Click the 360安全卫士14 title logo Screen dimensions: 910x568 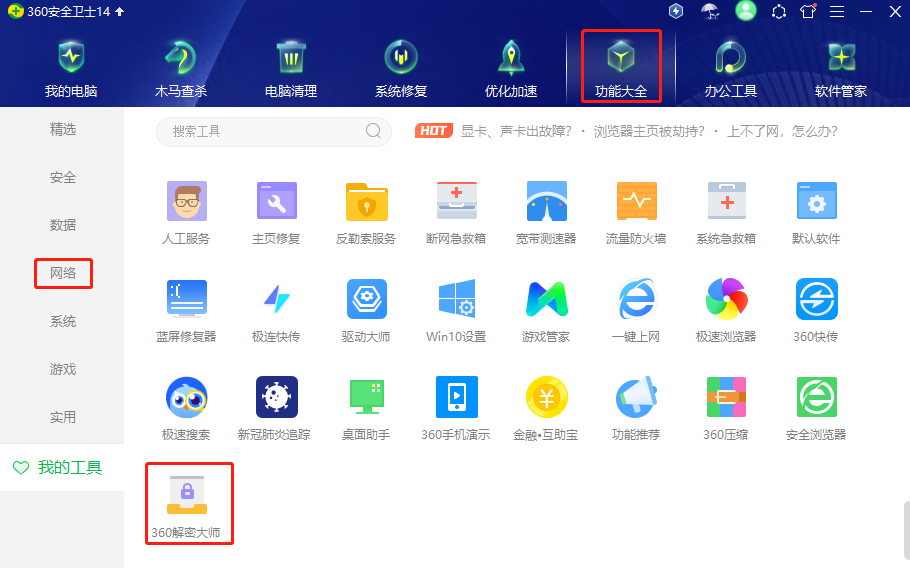pyautogui.click(x=16, y=12)
